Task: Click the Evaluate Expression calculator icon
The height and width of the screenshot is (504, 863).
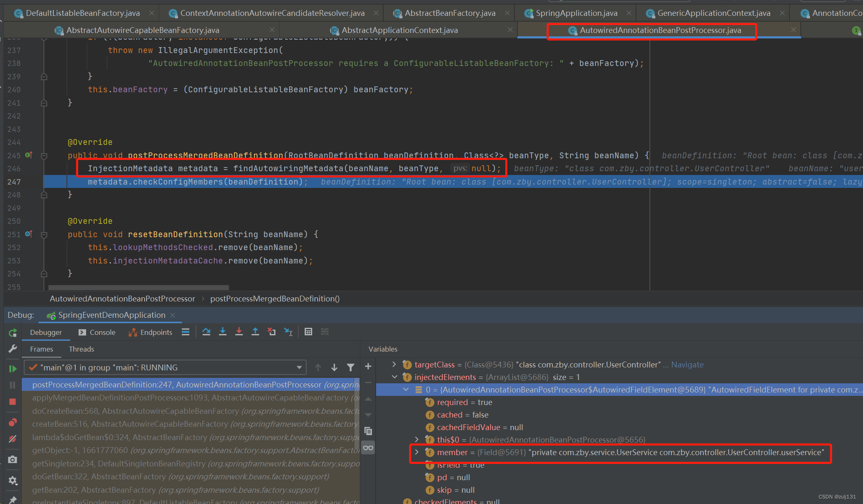Action: (x=308, y=332)
